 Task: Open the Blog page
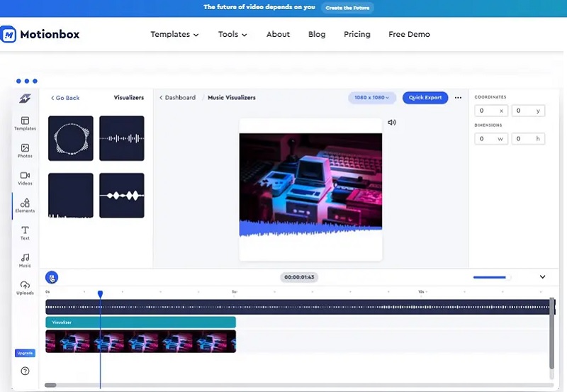(x=317, y=34)
